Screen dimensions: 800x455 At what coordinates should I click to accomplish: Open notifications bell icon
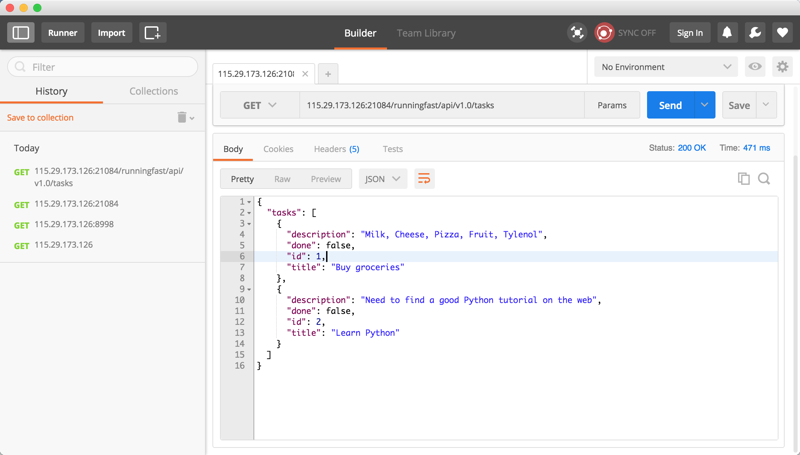point(727,33)
